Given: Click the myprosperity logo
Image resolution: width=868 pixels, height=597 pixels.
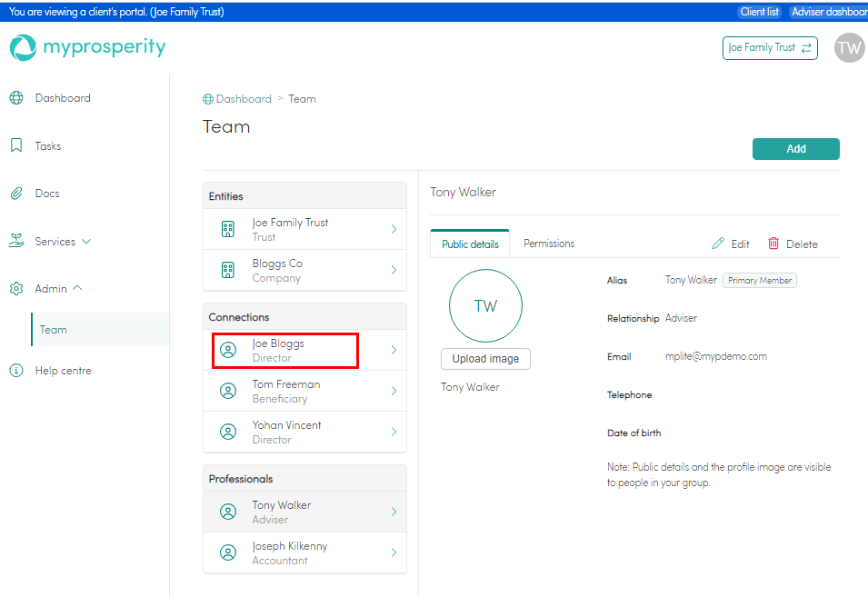Looking at the screenshot, I should tap(88, 47).
